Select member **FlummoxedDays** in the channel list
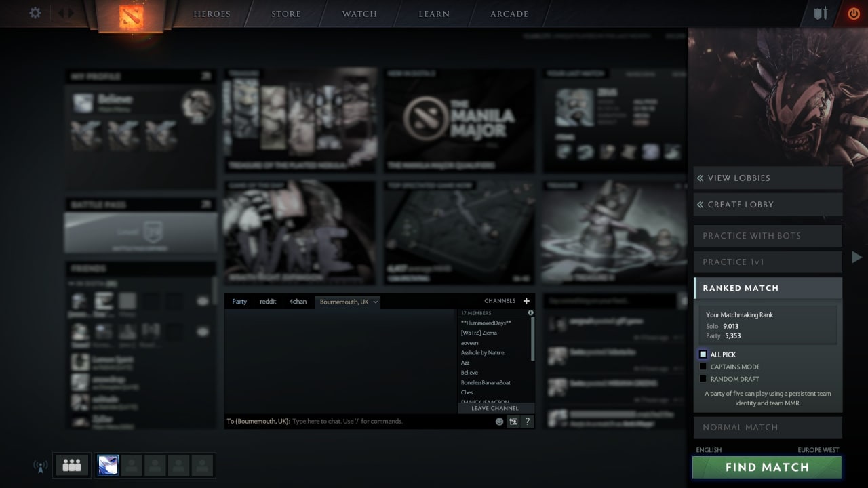 (486, 323)
